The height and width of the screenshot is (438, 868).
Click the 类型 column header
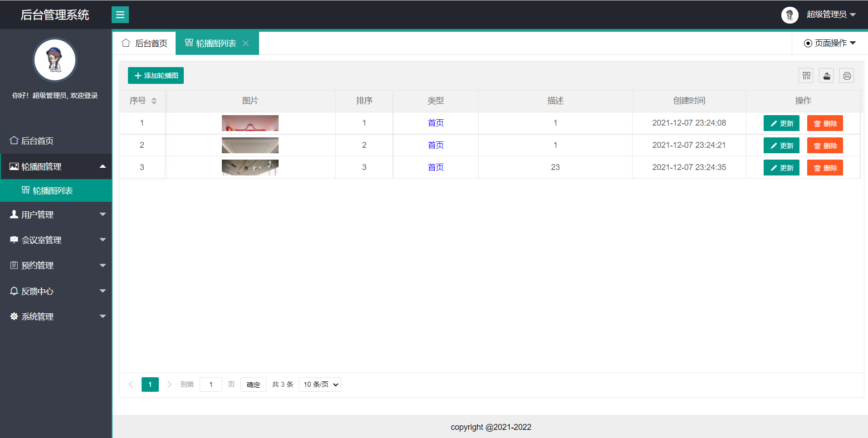pos(436,101)
